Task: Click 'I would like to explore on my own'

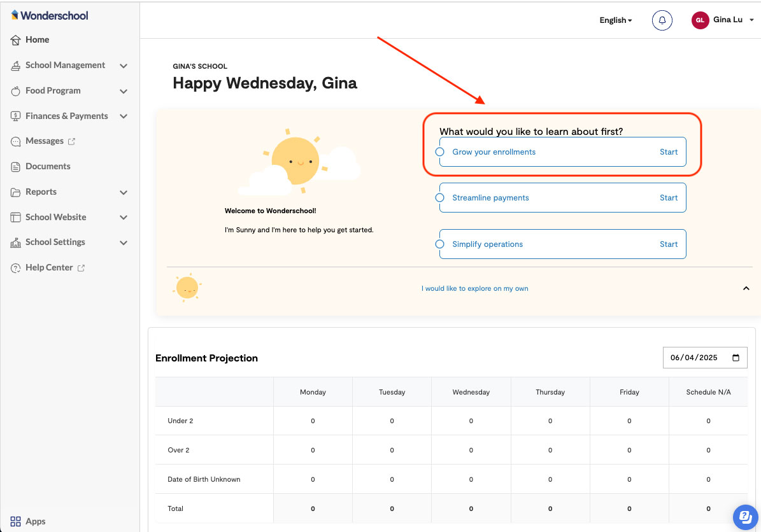Action: 474,289
